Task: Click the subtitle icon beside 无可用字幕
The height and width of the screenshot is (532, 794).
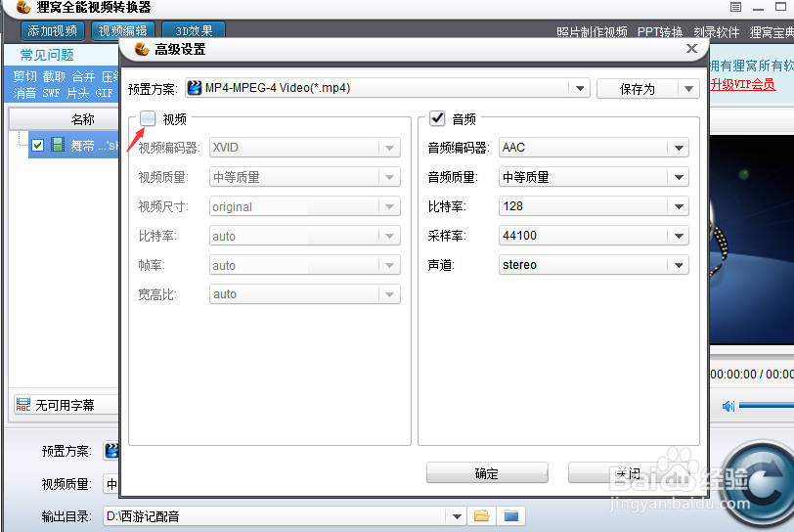Action: (x=23, y=405)
